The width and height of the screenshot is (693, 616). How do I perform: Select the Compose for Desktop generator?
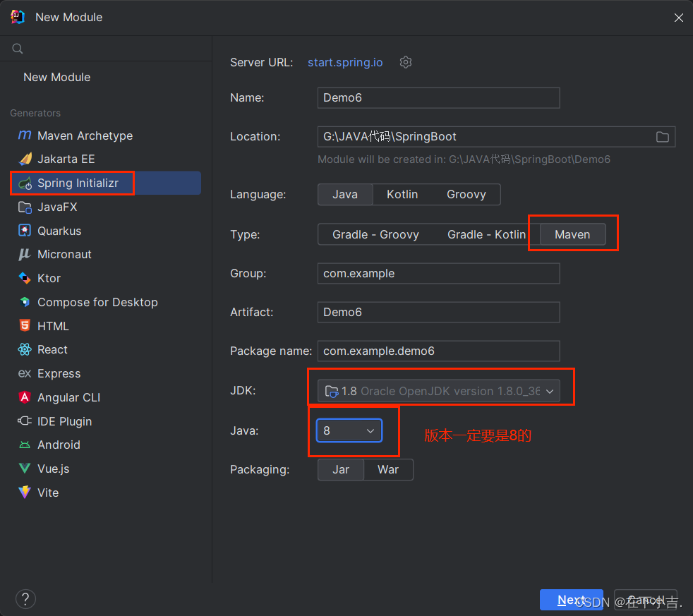tap(106, 302)
